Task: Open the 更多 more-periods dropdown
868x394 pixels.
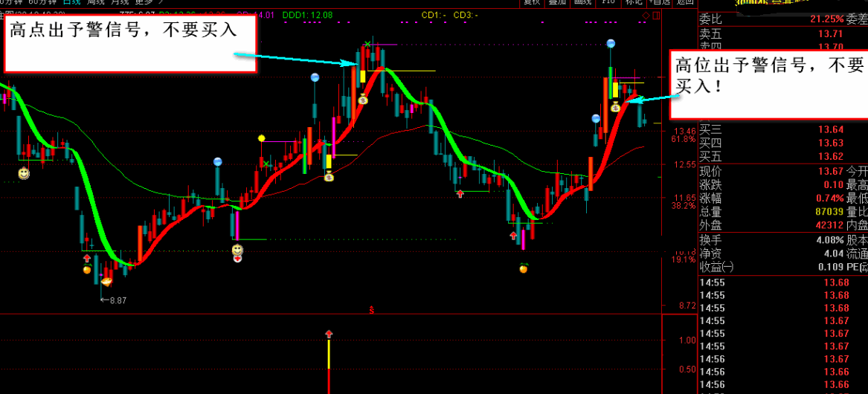Action: [143, 2]
